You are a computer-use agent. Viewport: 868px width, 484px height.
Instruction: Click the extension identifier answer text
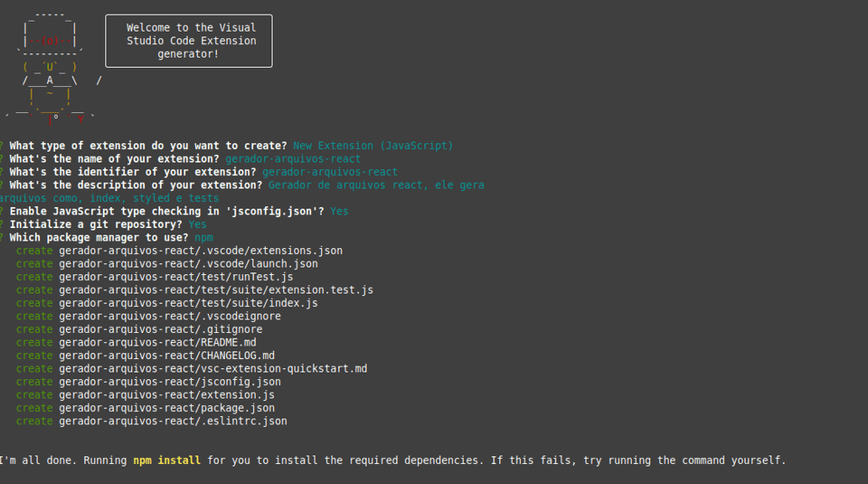(329, 172)
